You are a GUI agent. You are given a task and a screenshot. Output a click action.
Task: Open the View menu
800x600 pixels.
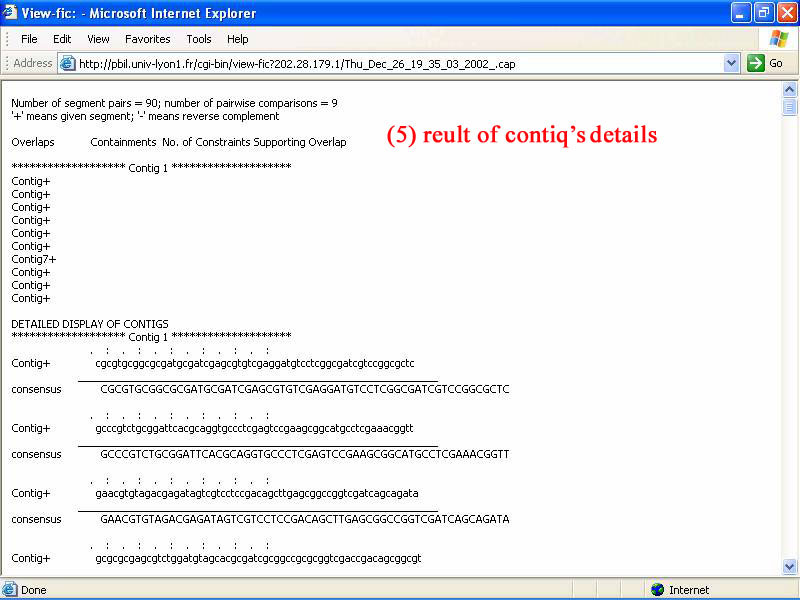[x=98, y=39]
